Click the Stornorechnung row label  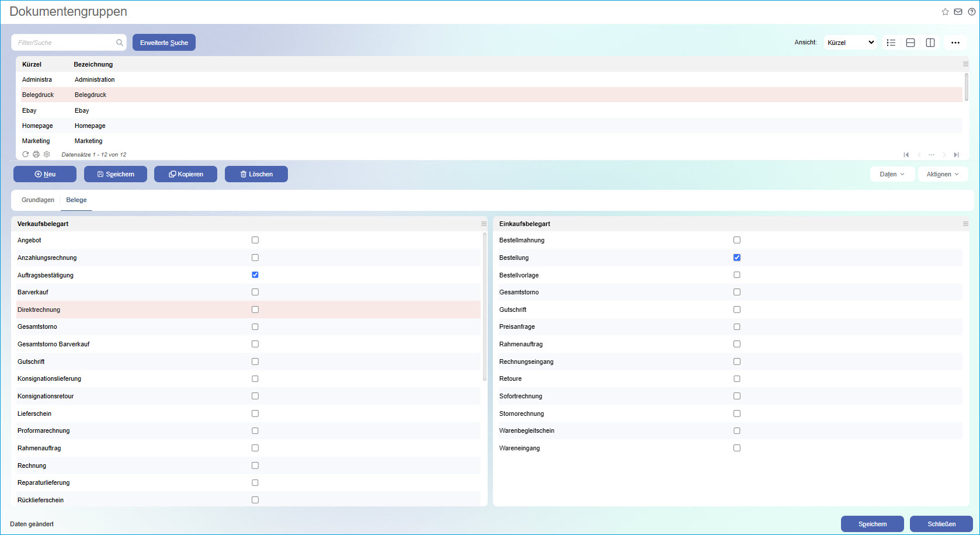click(522, 414)
